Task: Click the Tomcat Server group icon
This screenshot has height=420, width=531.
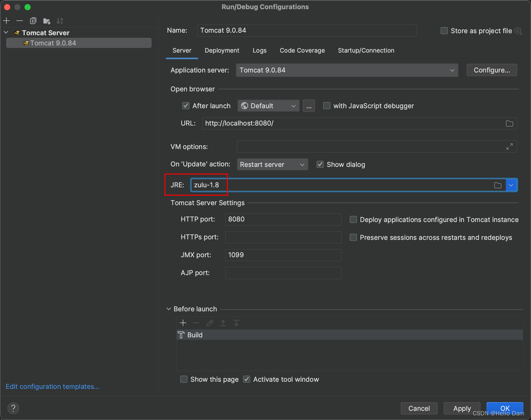Action: click(x=17, y=33)
